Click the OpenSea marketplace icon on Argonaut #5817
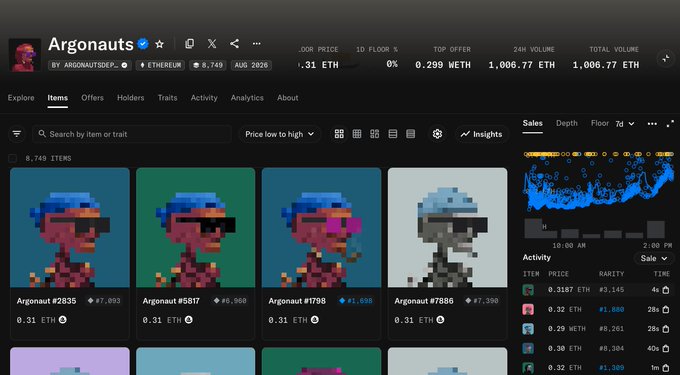The width and height of the screenshot is (680, 375). pos(188,320)
